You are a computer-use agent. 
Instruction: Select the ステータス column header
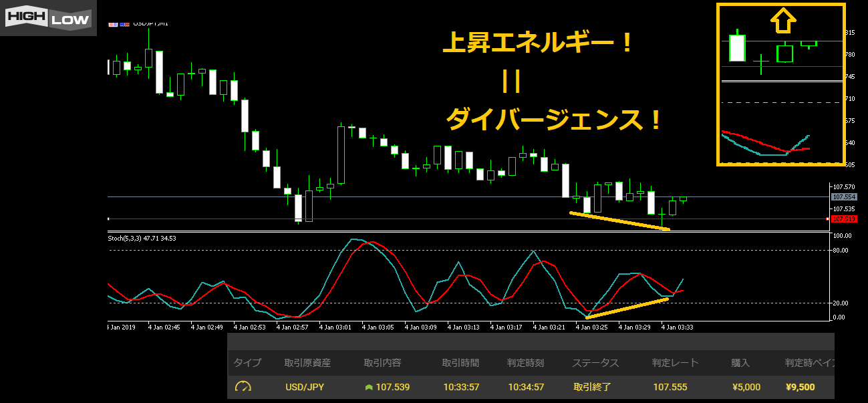(595, 363)
